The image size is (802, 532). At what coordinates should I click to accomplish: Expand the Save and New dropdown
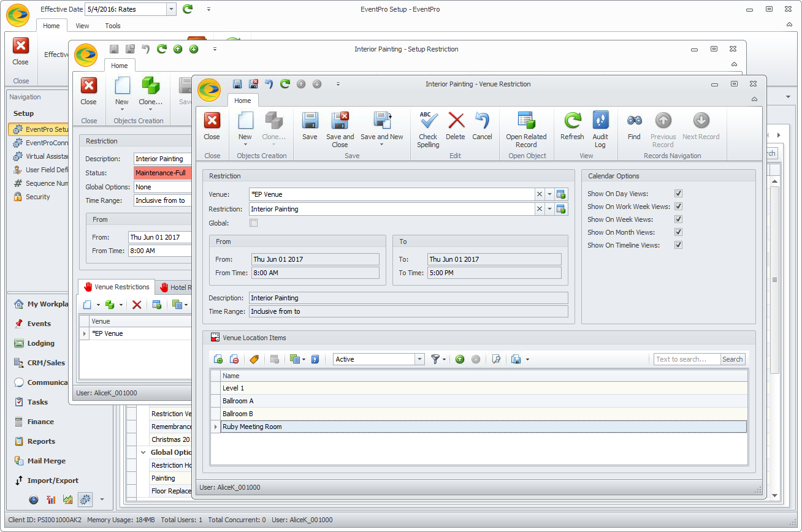click(x=382, y=145)
